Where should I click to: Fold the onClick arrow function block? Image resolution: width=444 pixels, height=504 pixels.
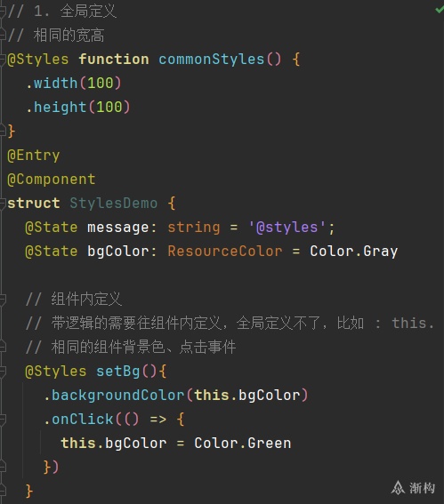[3, 420]
